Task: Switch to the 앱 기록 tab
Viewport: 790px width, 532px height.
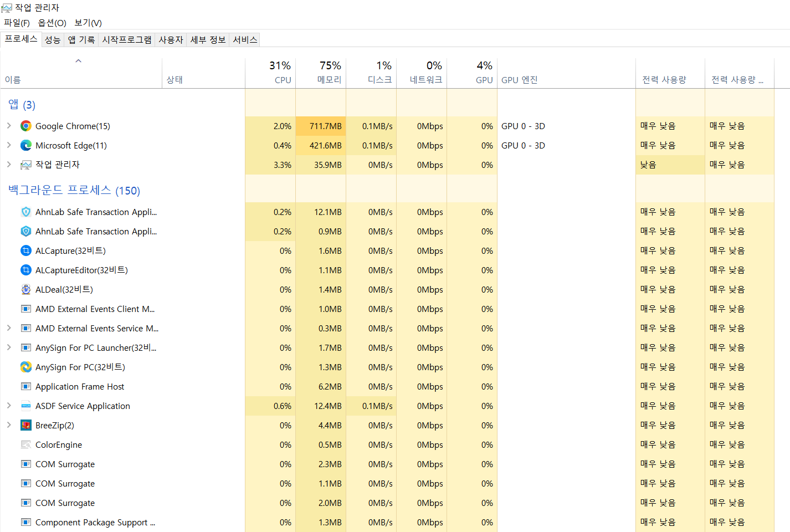Action: coord(81,40)
